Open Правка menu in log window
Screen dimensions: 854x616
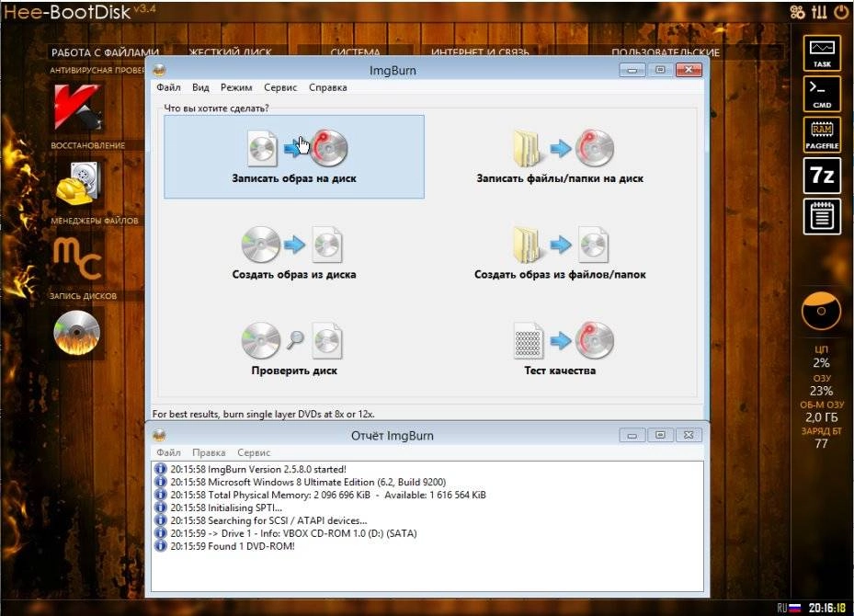(x=209, y=452)
